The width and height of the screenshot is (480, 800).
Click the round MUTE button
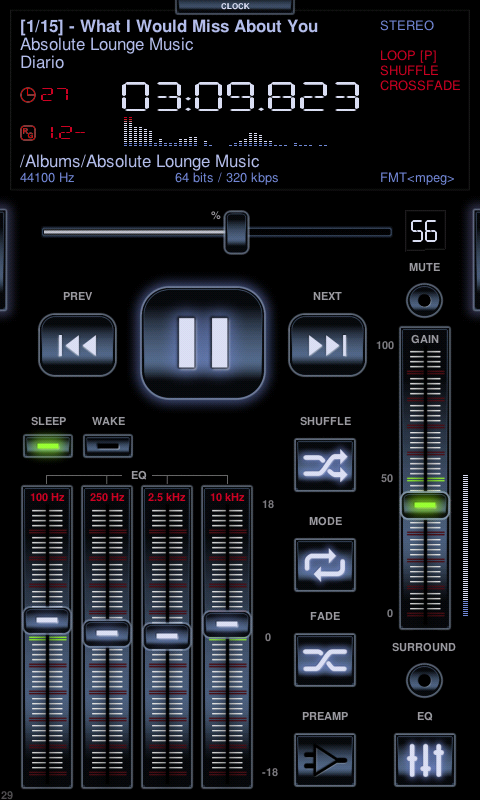424,300
